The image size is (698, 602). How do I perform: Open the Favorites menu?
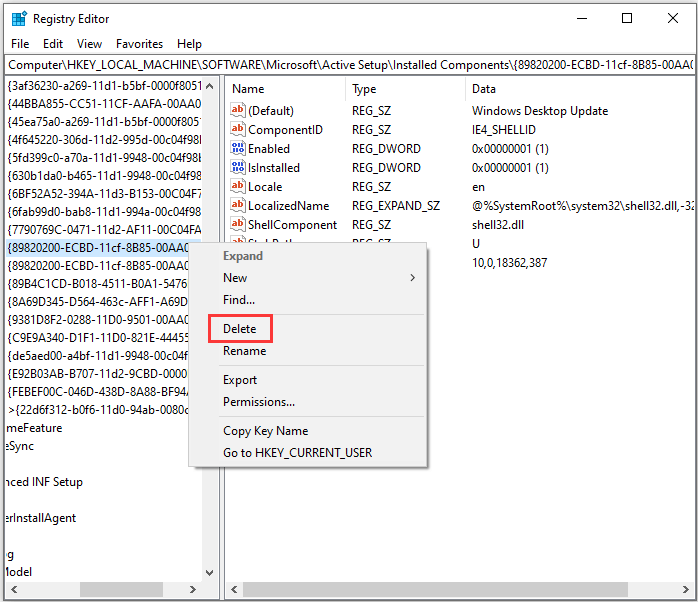coord(139,44)
